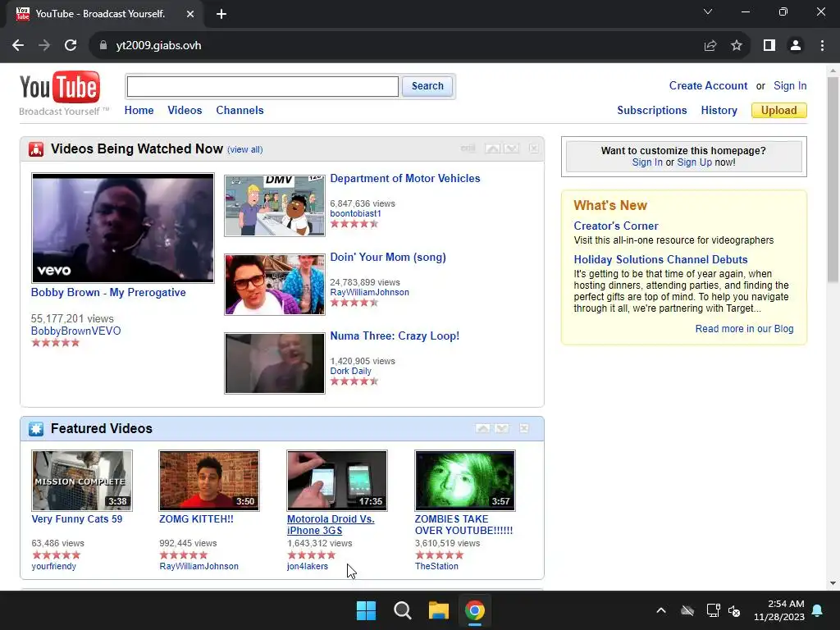Open ZOMBIES TAKE OVER YOUTUBE thumbnail
The width and height of the screenshot is (840, 630).
click(x=465, y=481)
